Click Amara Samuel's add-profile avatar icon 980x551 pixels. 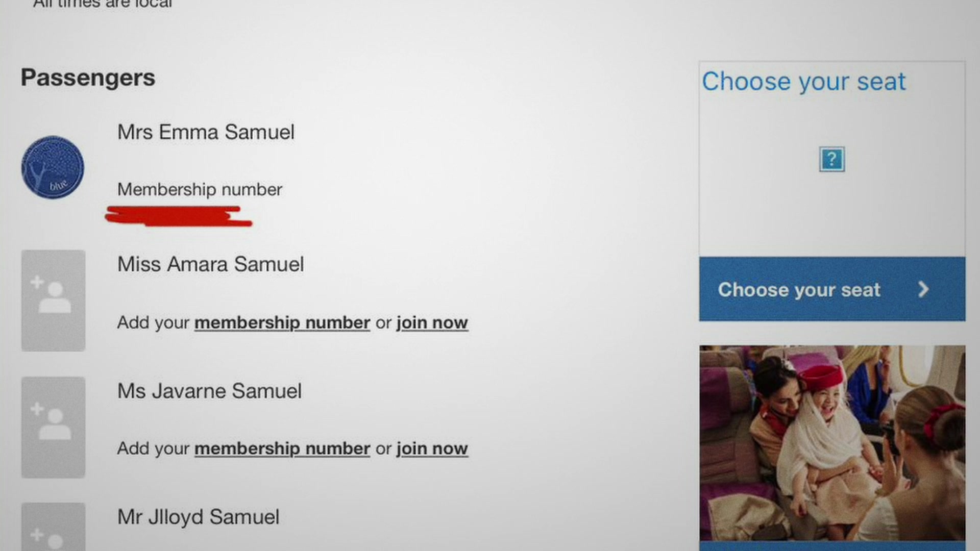click(x=53, y=300)
